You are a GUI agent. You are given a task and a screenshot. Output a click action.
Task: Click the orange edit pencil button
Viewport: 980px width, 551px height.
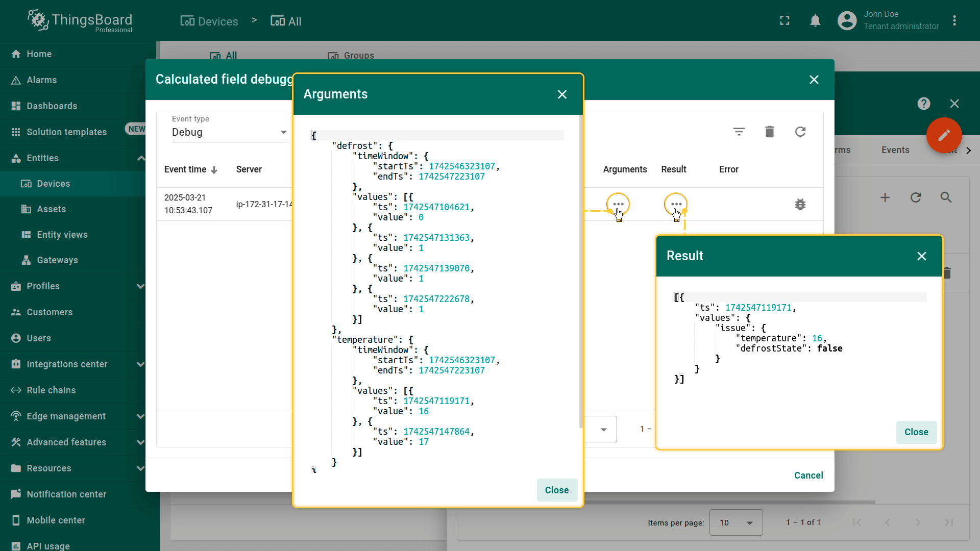pyautogui.click(x=944, y=135)
